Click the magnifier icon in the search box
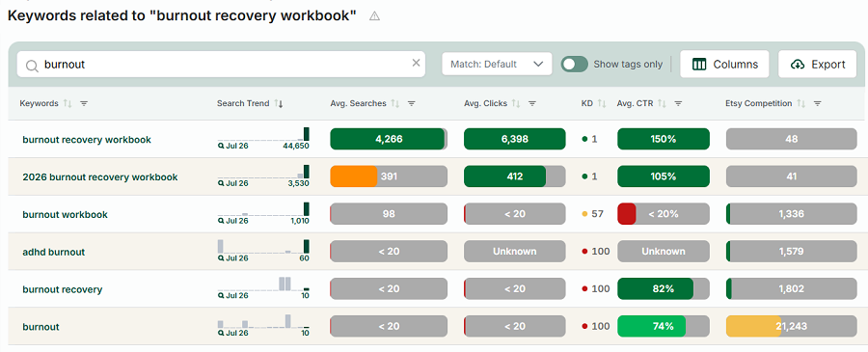This screenshot has height=352, width=868. coord(33,65)
